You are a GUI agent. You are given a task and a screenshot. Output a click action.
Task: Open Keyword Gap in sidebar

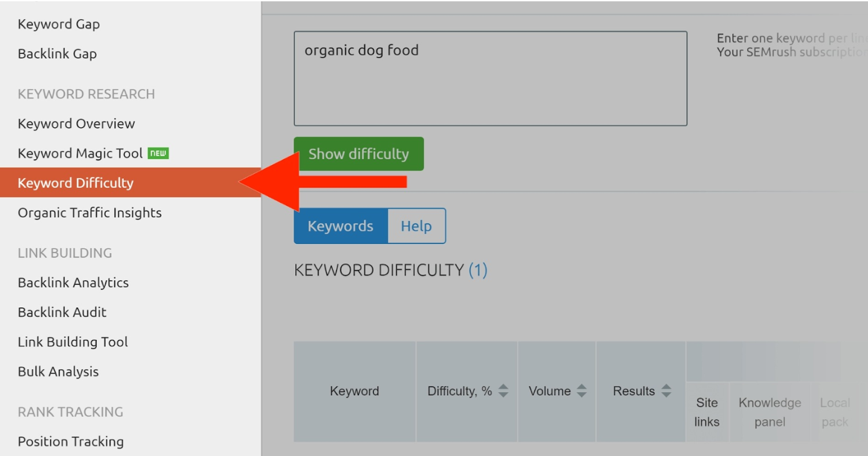(59, 24)
